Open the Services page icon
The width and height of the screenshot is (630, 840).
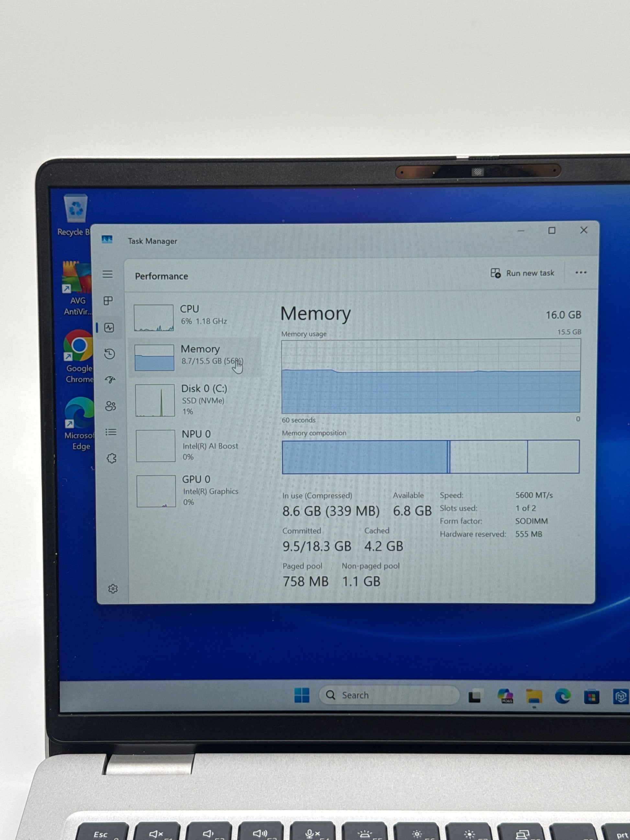112,458
